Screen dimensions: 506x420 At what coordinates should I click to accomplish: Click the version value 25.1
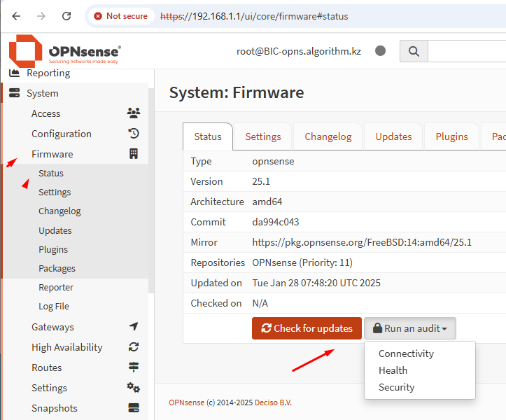tap(261, 181)
